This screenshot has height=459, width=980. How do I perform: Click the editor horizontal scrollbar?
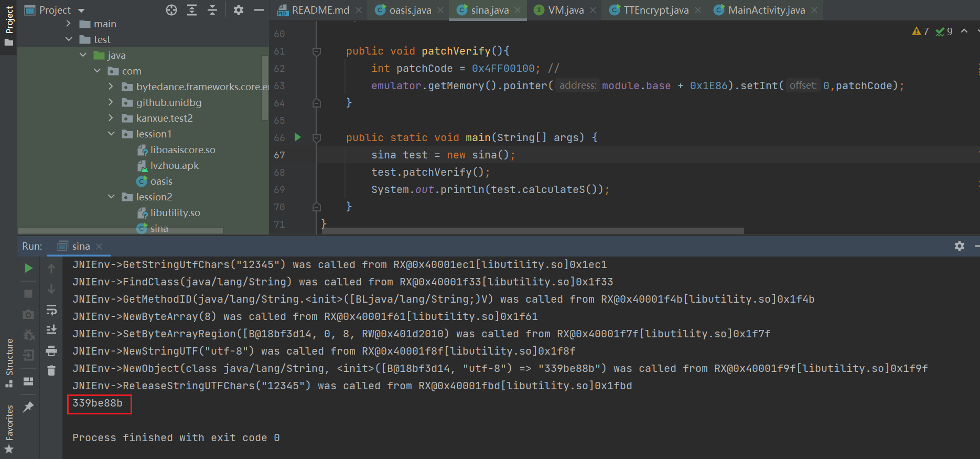tap(533, 231)
